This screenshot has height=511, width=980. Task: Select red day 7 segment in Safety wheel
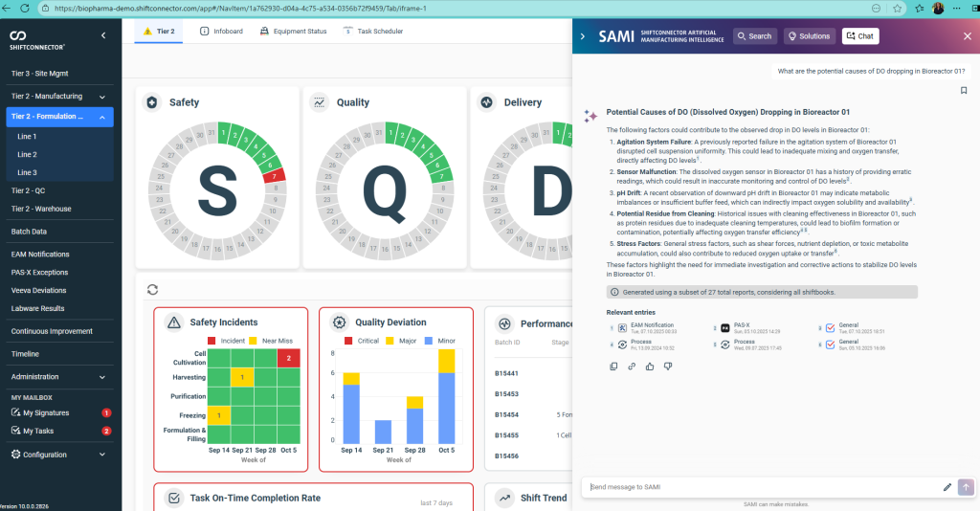tap(272, 176)
